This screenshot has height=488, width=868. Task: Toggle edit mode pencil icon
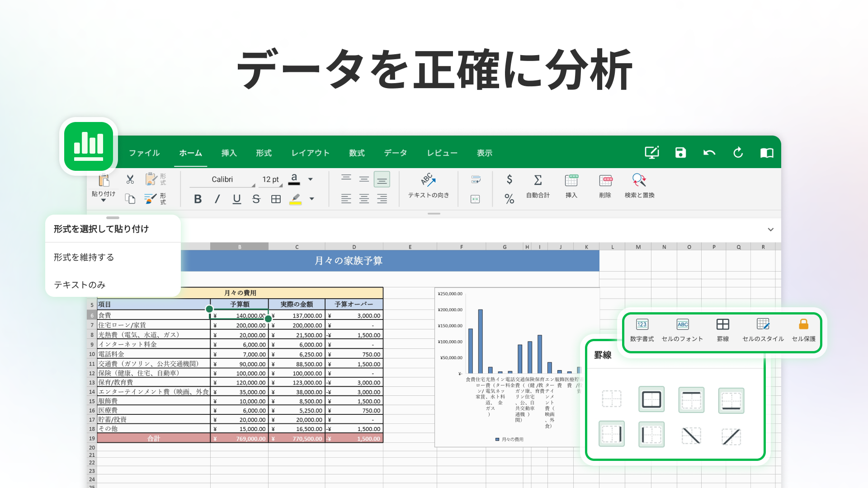(x=652, y=152)
